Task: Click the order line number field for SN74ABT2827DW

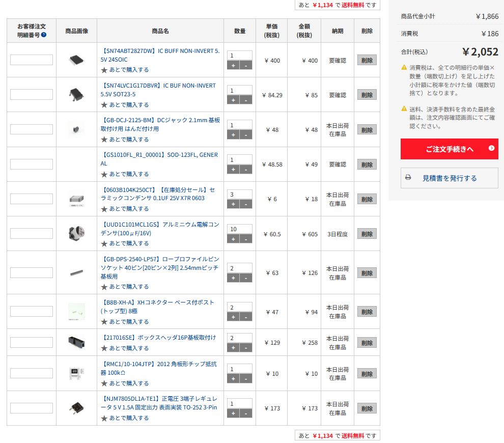Action: coord(32,60)
